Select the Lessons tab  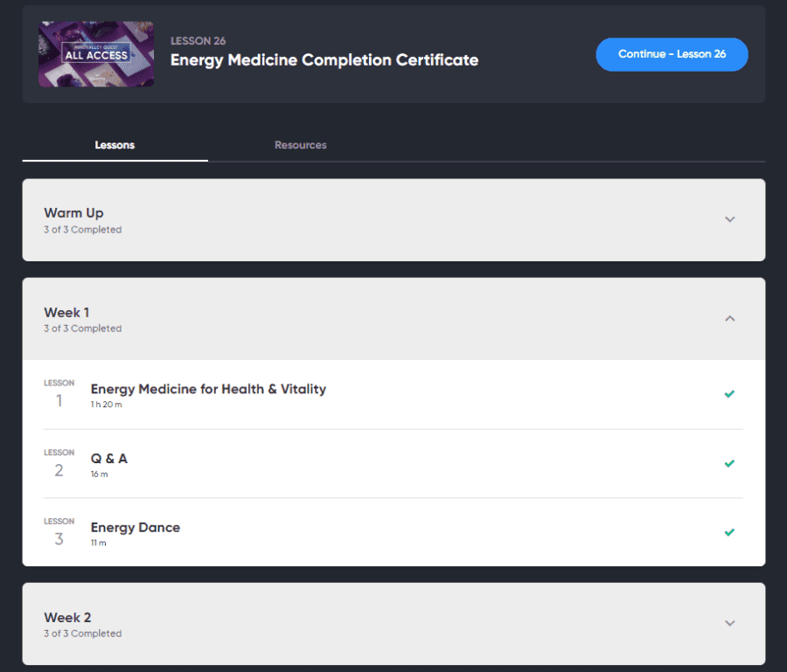click(115, 145)
